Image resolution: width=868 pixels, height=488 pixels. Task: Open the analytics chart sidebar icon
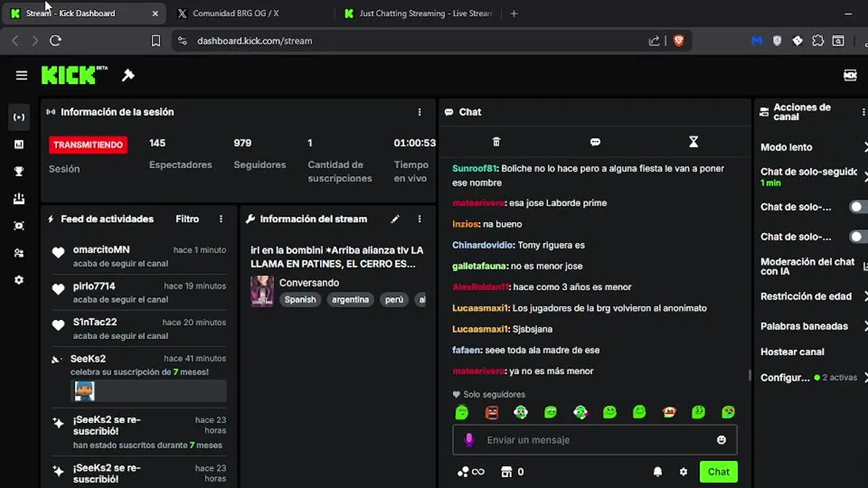pos(19,144)
